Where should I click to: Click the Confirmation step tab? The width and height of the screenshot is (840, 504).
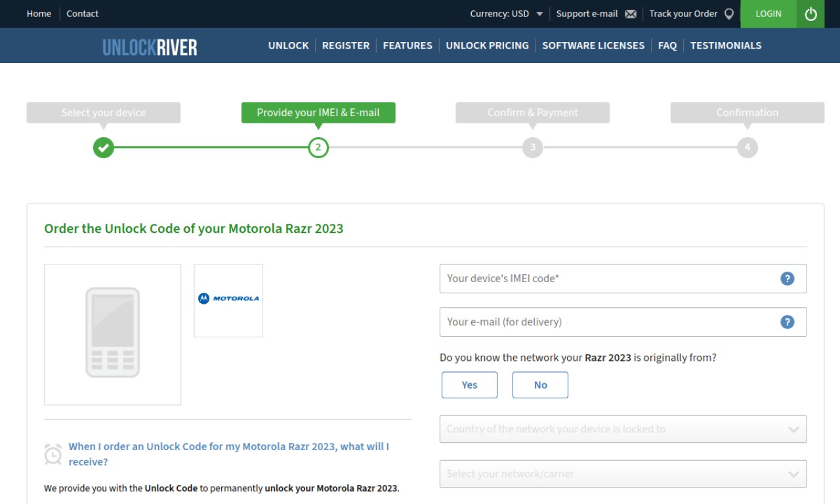click(x=747, y=113)
